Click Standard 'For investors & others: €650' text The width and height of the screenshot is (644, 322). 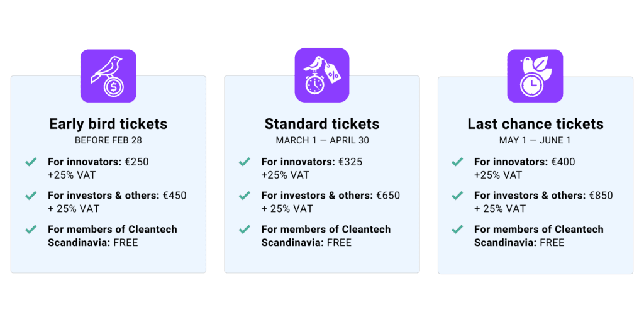tap(330, 196)
